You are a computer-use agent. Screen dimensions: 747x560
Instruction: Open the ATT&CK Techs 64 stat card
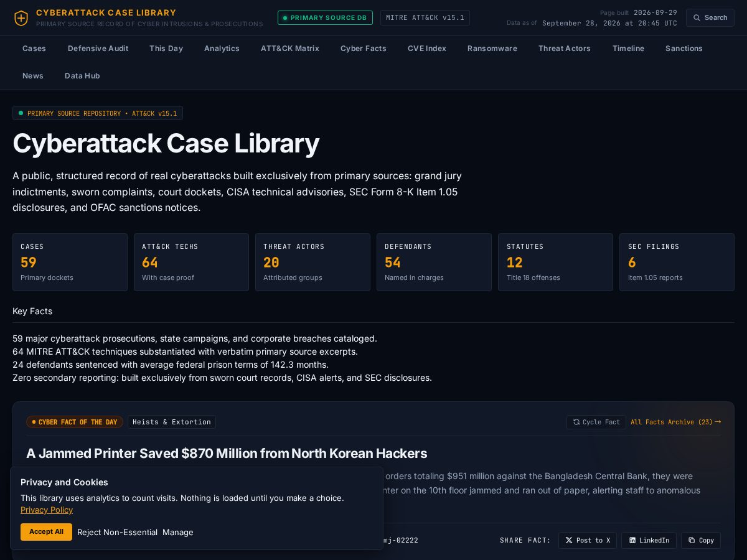click(x=191, y=262)
